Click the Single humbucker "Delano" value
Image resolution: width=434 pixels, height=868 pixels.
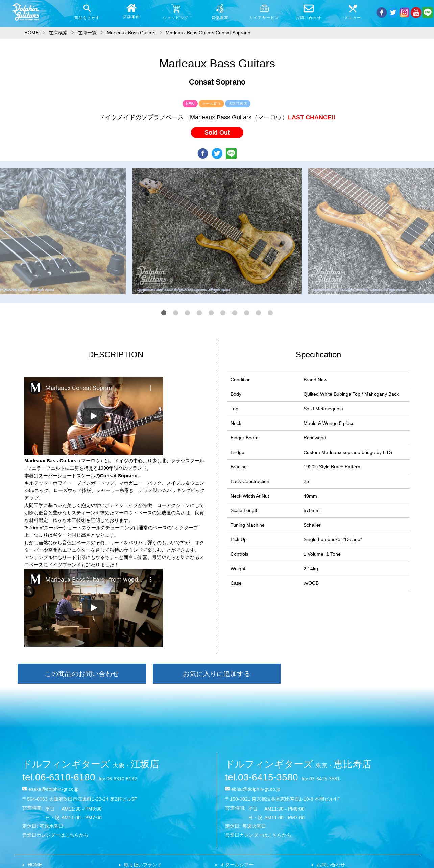coord(333,539)
